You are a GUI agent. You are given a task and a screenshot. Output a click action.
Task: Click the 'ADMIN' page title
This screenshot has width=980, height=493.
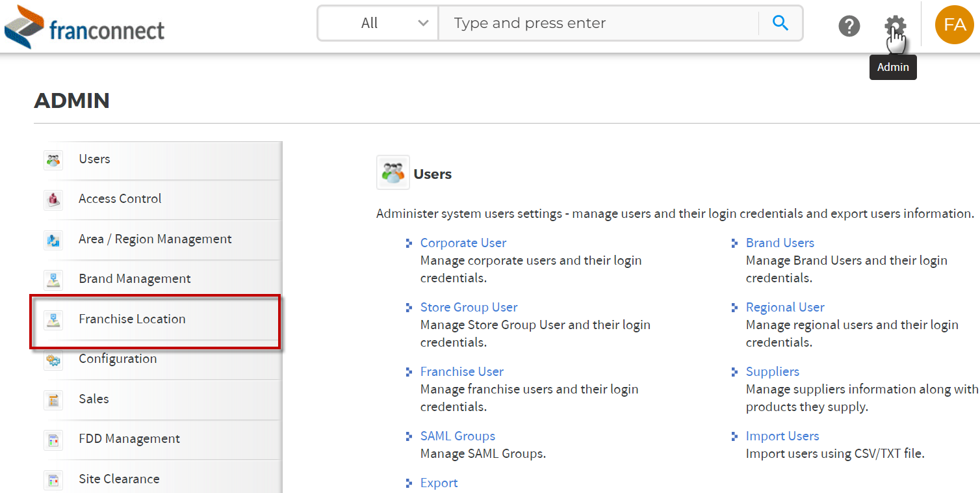72,101
